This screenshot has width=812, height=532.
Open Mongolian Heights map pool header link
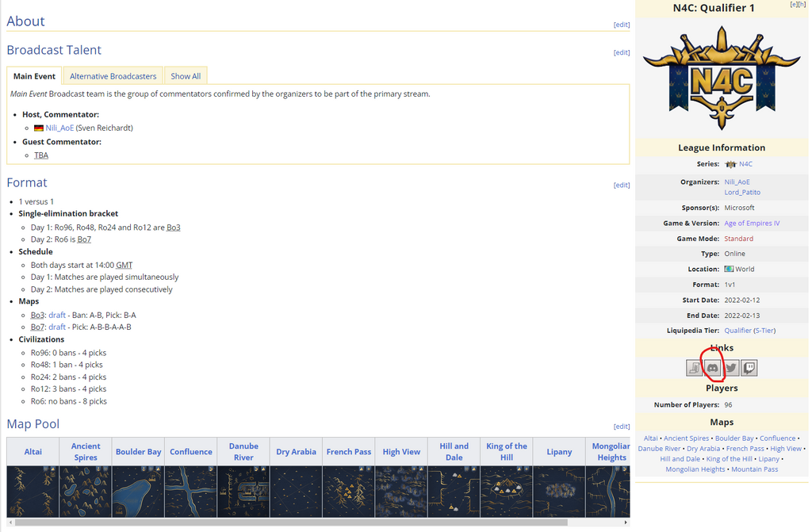(x=611, y=452)
